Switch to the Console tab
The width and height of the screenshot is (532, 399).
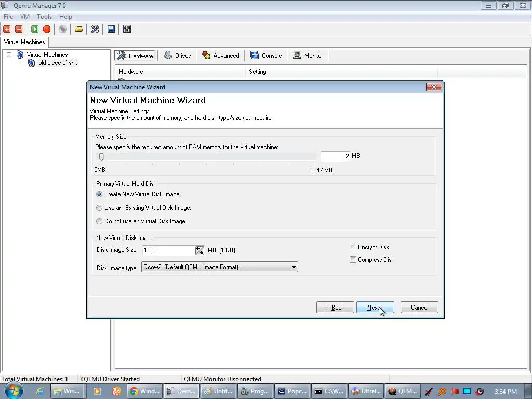266,55
